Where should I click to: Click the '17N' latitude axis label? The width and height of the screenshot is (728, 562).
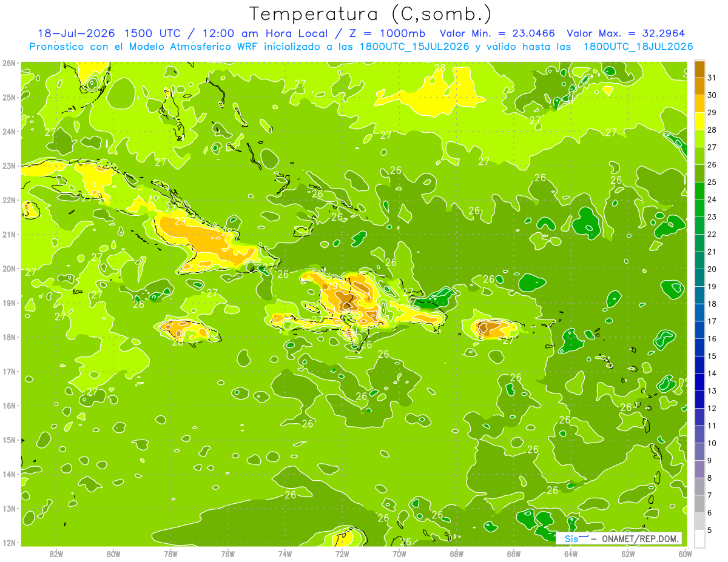[x=8, y=372]
